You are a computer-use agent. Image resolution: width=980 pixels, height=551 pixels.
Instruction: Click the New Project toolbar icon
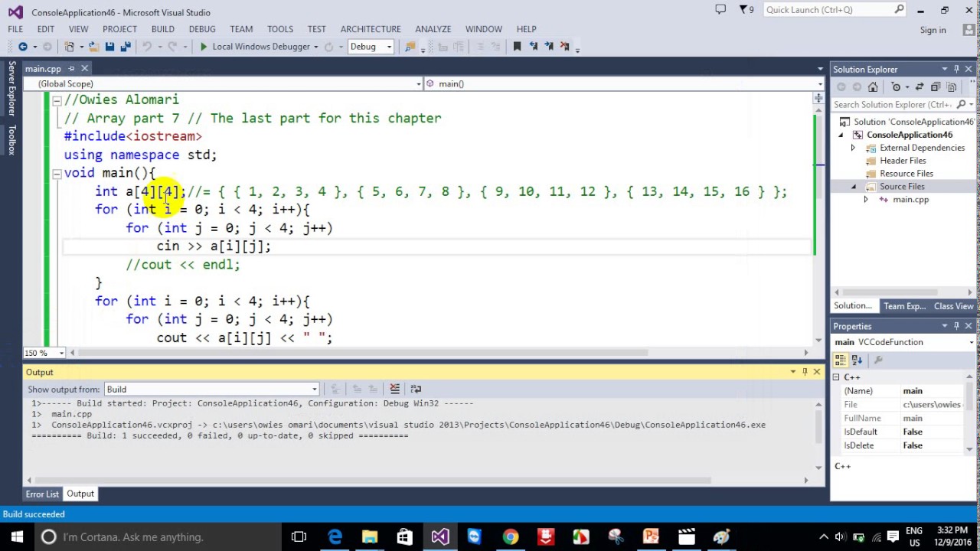[70, 47]
